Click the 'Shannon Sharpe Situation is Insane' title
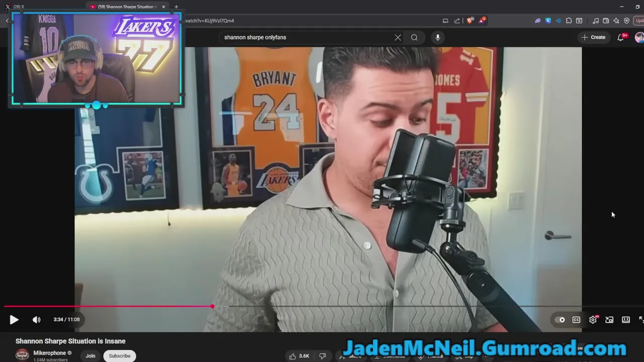 70,341
